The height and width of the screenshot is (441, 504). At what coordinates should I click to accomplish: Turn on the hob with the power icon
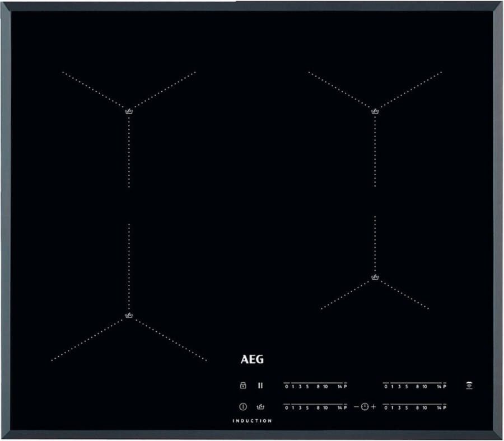tap(243, 407)
